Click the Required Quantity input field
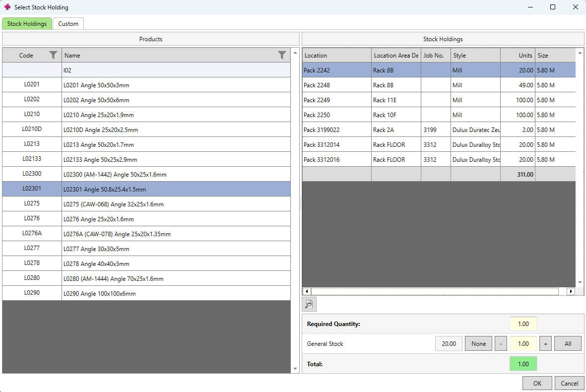Image resolution: width=586 pixels, height=392 pixels. (523, 324)
